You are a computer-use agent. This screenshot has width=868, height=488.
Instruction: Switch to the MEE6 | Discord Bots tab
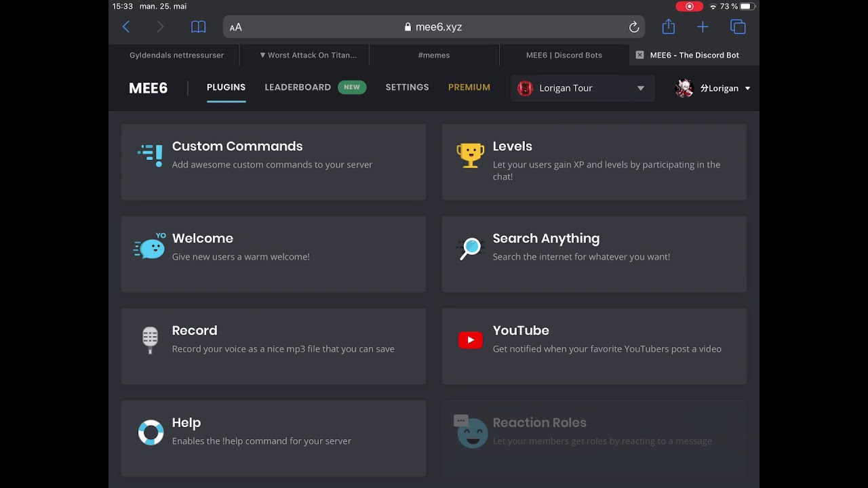pyautogui.click(x=564, y=55)
